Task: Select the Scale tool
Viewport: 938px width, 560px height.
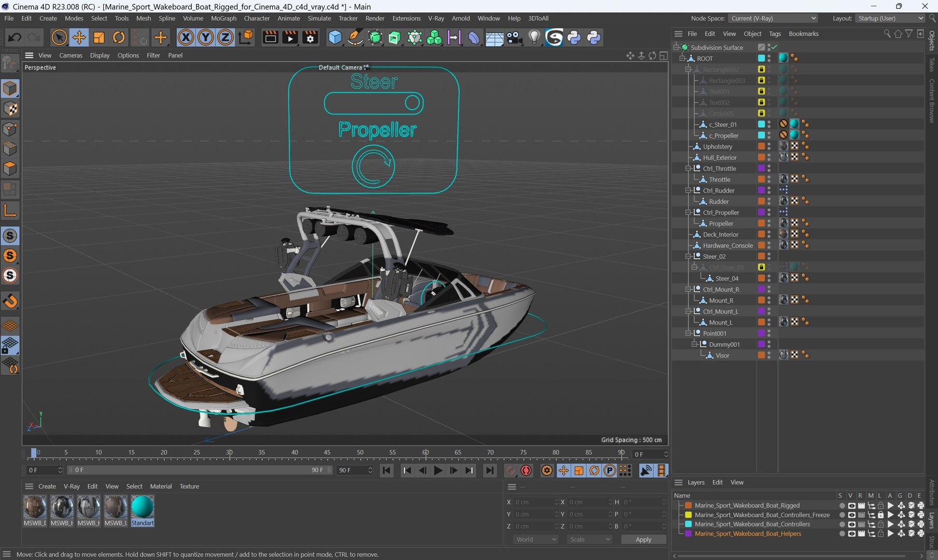Action: (99, 37)
